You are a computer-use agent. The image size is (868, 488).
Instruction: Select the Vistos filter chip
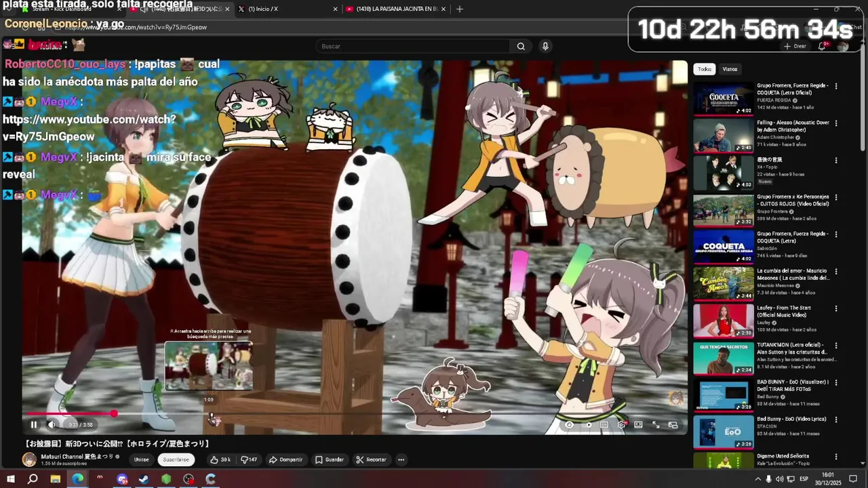(730, 69)
